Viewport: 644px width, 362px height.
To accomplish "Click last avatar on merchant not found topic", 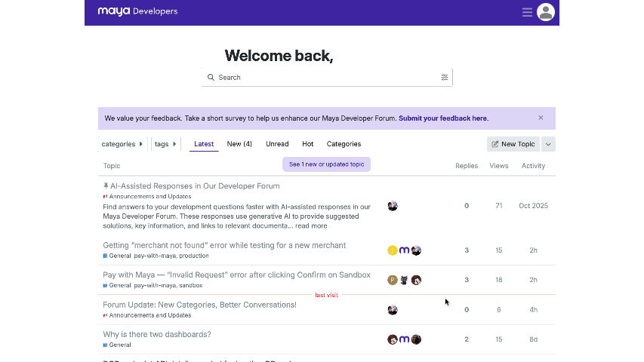I will tap(416, 250).
